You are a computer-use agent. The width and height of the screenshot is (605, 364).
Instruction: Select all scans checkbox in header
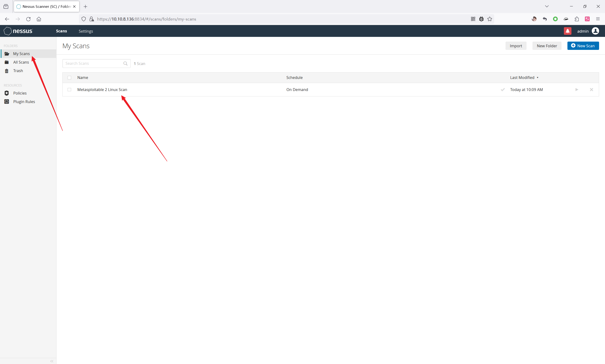tap(69, 78)
